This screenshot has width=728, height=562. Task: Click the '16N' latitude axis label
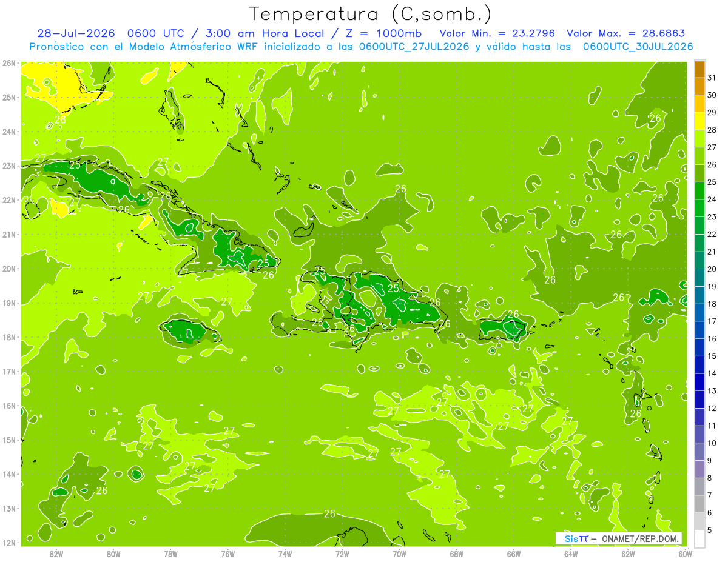[9, 406]
